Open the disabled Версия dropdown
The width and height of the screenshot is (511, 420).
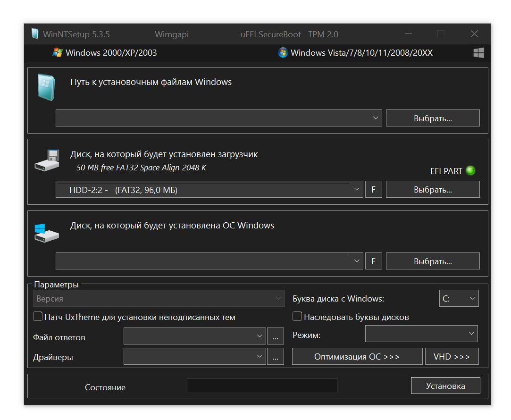(159, 298)
